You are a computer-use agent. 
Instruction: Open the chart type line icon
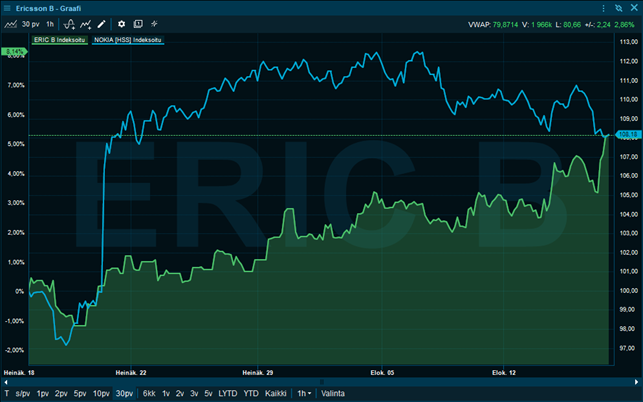tap(11, 24)
